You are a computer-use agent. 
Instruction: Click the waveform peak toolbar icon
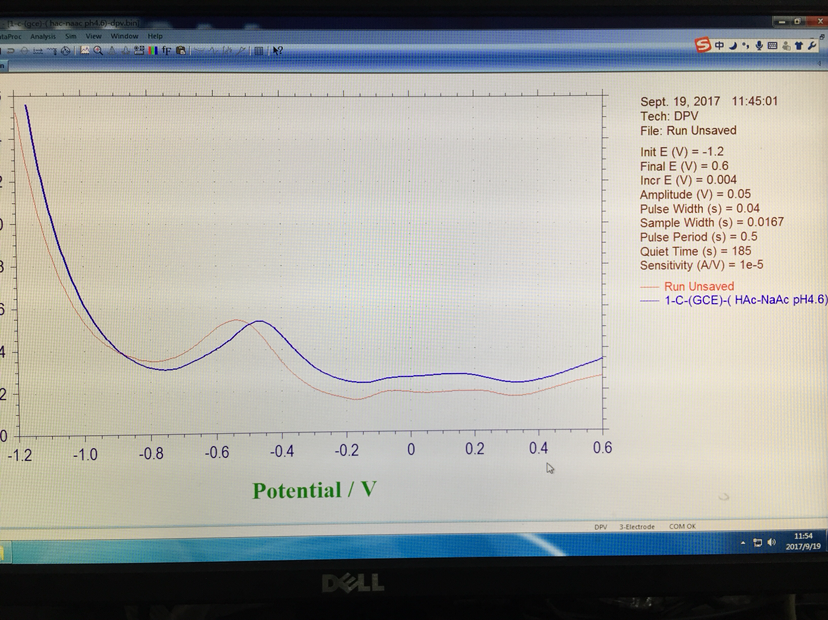pyautogui.click(x=213, y=51)
